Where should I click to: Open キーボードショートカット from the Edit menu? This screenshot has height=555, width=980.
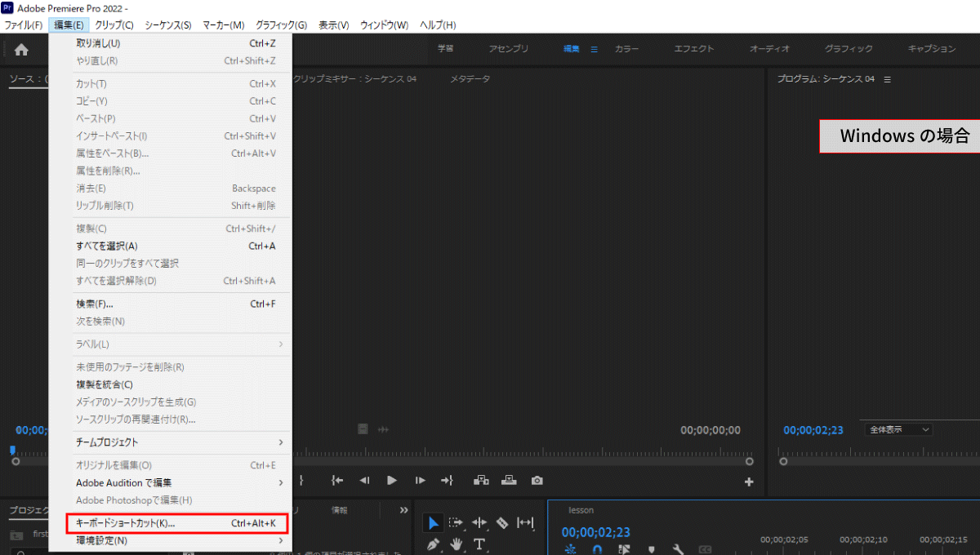(x=178, y=523)
